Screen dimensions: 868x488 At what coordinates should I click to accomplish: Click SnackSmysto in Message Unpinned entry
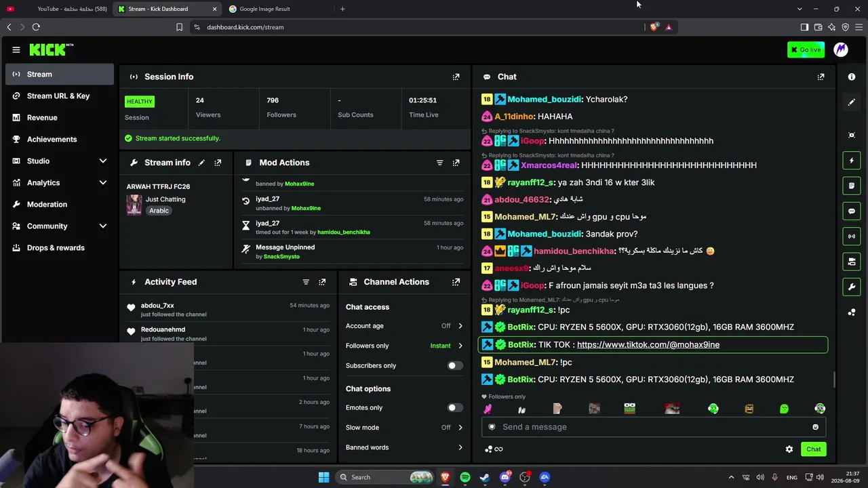click(x=281, y=256)
